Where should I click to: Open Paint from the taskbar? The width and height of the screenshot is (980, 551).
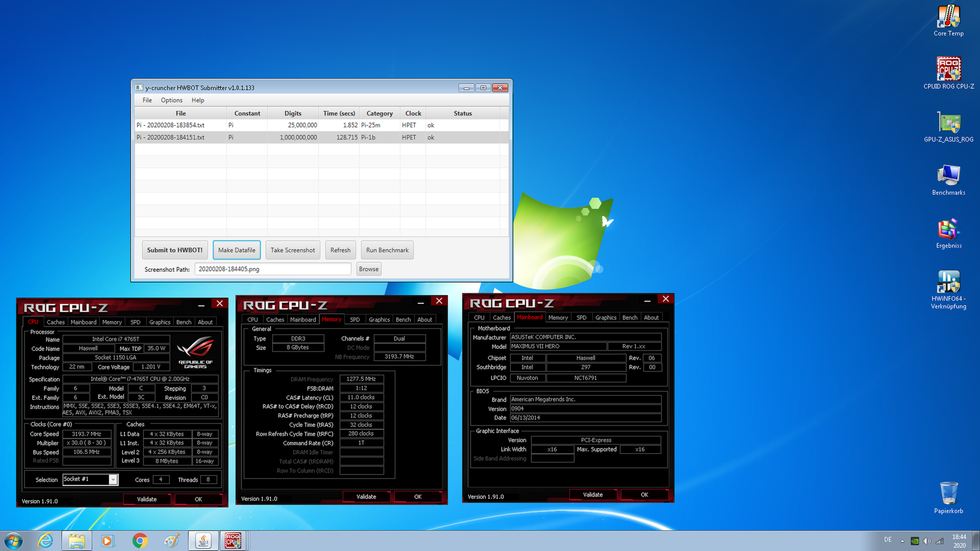coord(171,541)
